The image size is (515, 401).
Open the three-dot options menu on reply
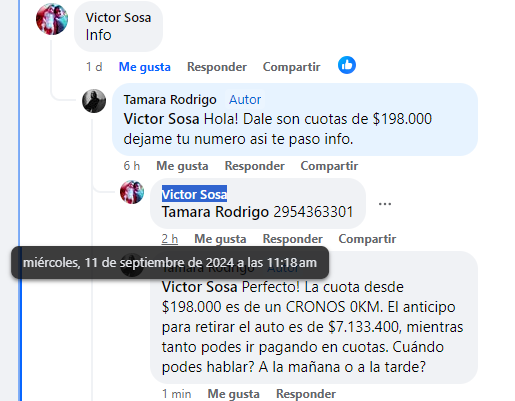[385, 204]
